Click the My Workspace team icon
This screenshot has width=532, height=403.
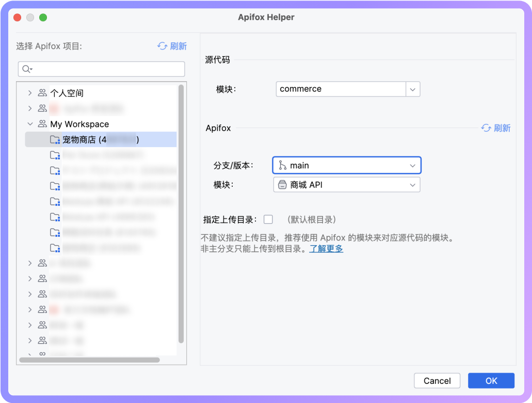42,124
